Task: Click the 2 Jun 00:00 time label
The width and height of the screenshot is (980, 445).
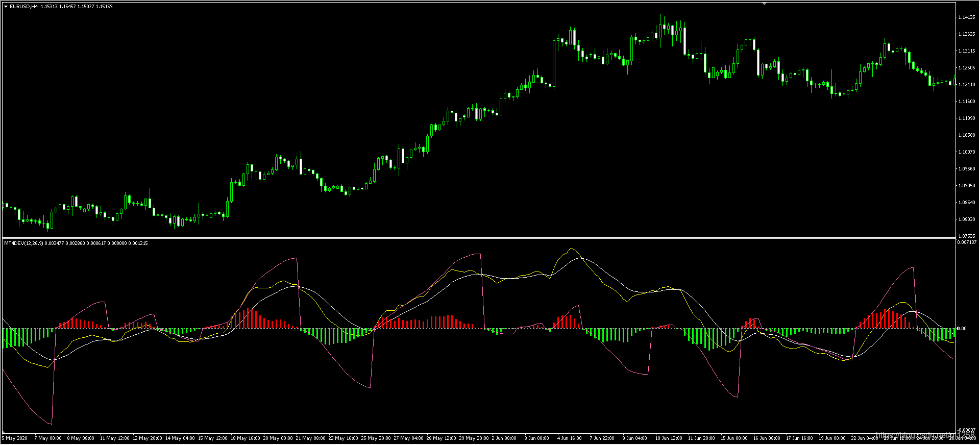Action: coord(504,438)
